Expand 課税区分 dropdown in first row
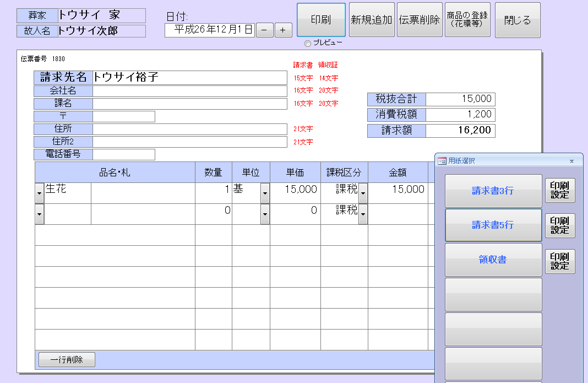The image size is (588, 383). (363, 193)
